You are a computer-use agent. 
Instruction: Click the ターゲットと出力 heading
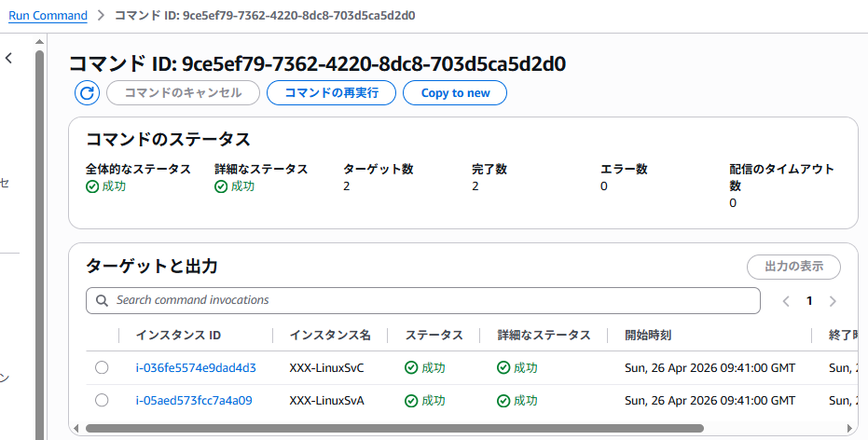(x=151, y=267)
